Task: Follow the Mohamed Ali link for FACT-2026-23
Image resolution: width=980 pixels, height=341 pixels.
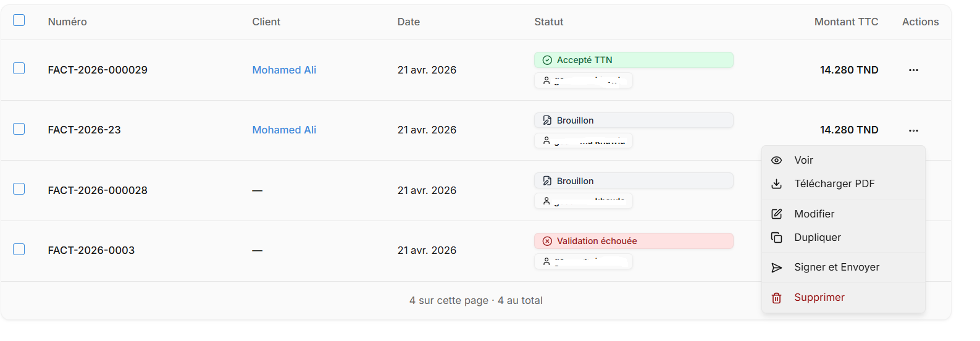Action: 284,130
